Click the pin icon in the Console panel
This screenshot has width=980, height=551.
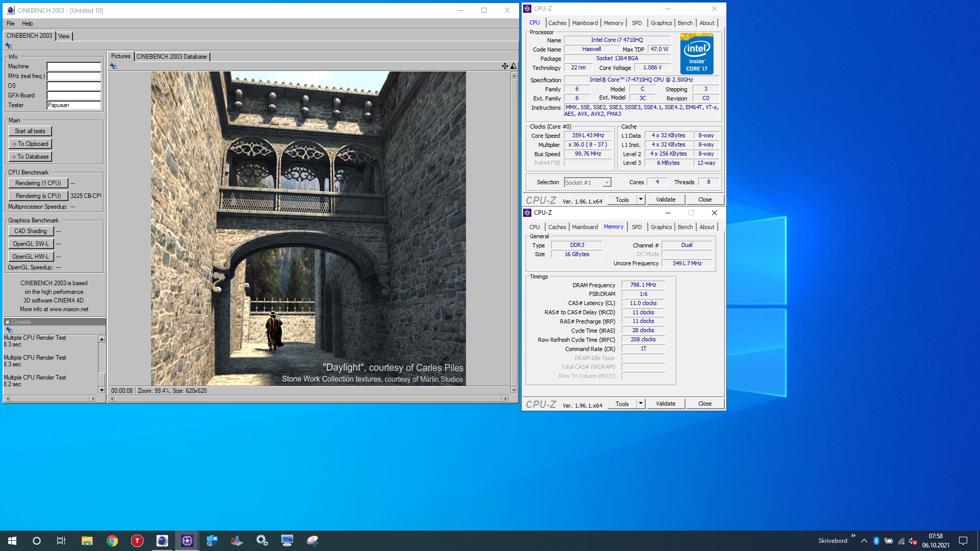coord(9,330)
